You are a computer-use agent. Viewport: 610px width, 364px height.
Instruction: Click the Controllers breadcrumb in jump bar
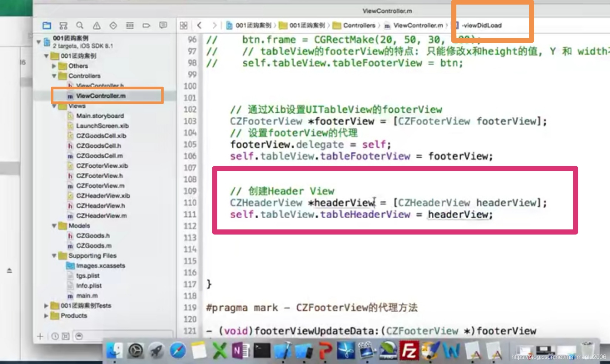354,26
